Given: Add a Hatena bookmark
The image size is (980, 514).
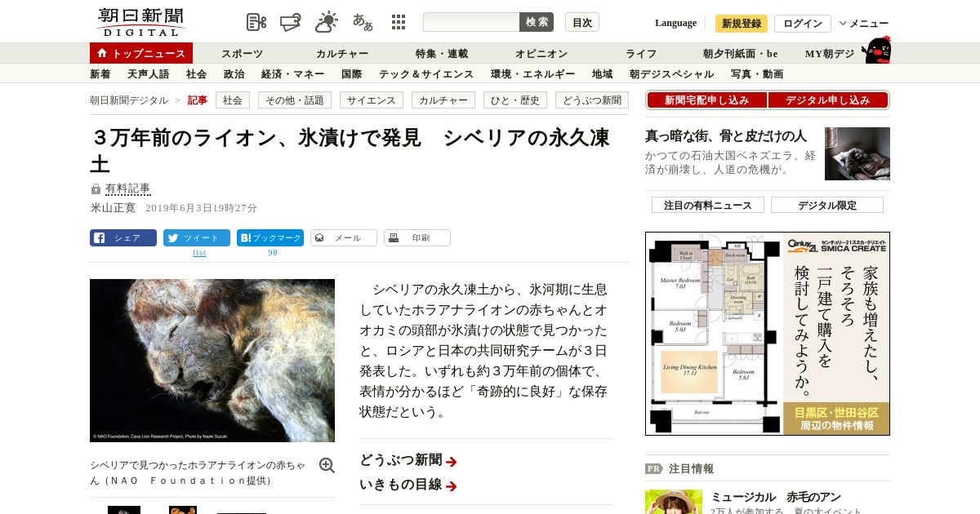Looking at the screenshot, I should [270, 238].
